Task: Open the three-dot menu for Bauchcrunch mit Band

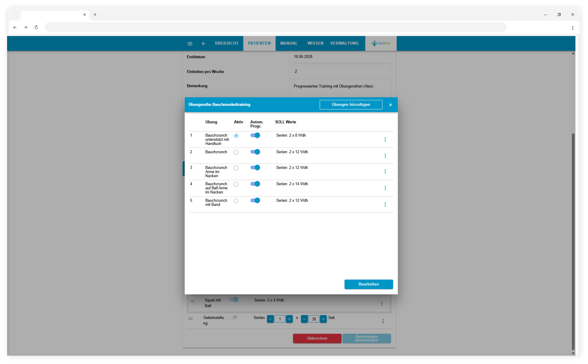Action: [x=385, y=204]
